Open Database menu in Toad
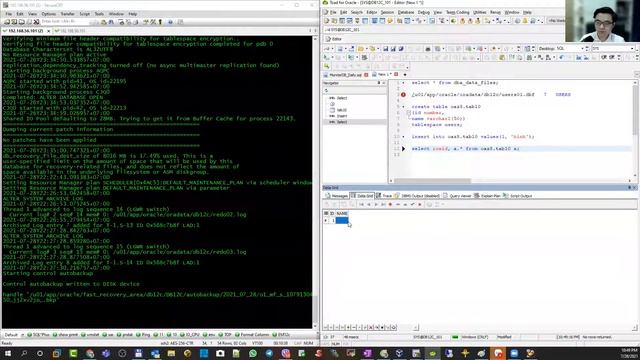The width and height of the screenshot is (640, 360). click(406, 13)
